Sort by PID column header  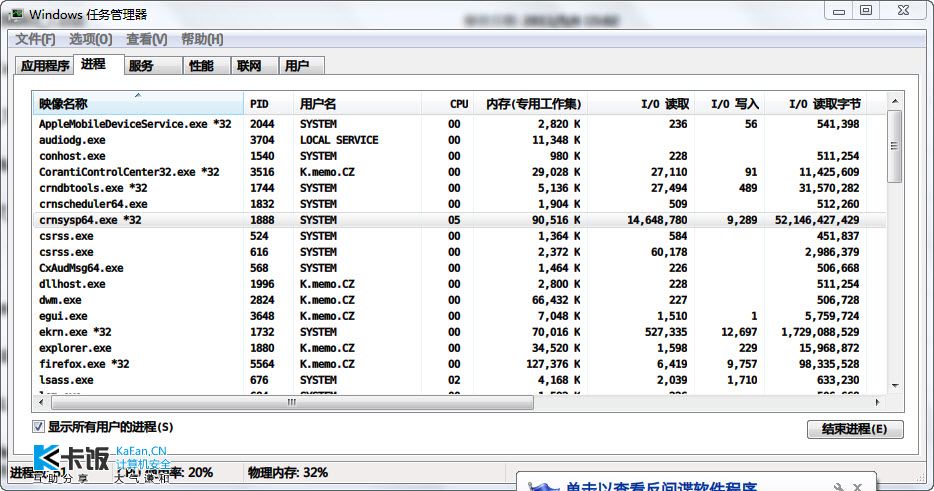[x=268, y=104]
